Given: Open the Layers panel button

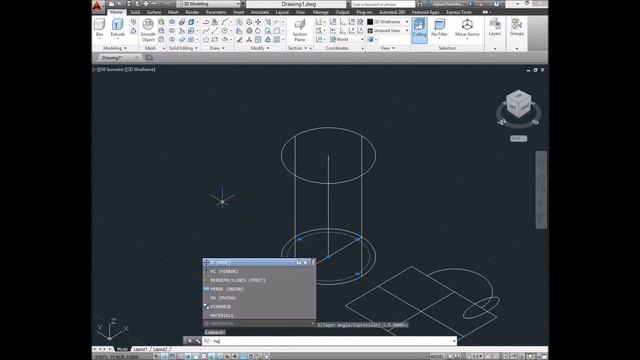Looking at the screenshot, I should (x=495, y=27).
